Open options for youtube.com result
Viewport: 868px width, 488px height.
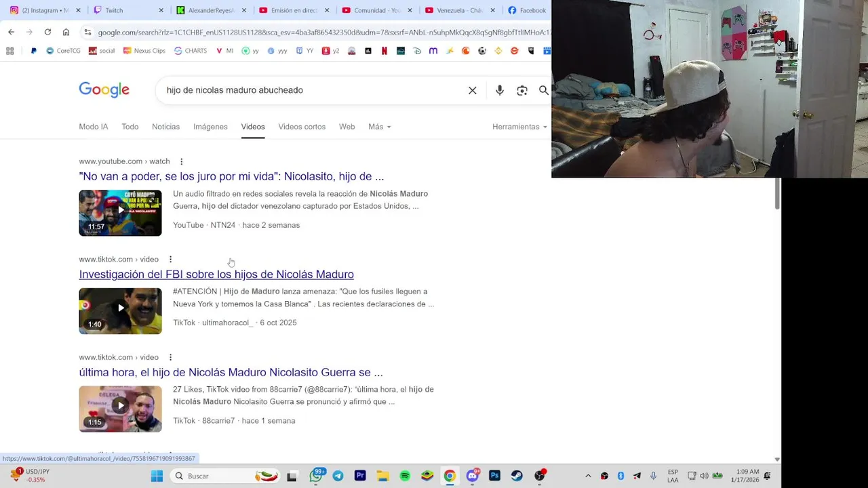tap(181, 161)
